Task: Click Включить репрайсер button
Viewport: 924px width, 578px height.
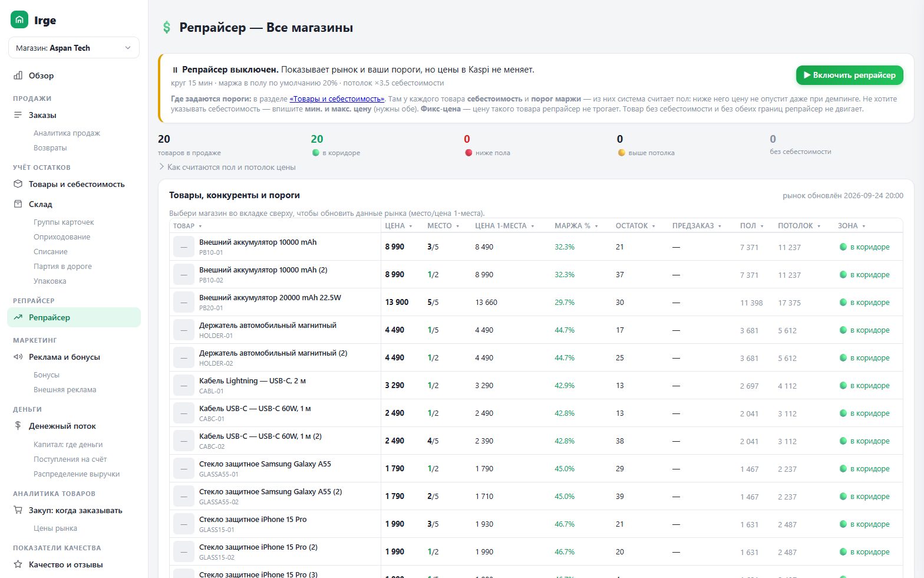Action: 849,75
